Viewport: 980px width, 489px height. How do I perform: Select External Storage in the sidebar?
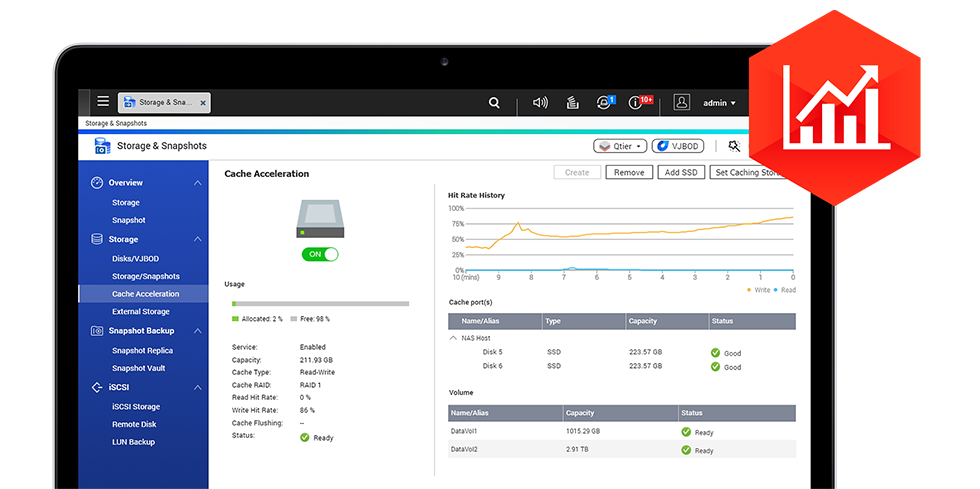[x=140, y=312]
